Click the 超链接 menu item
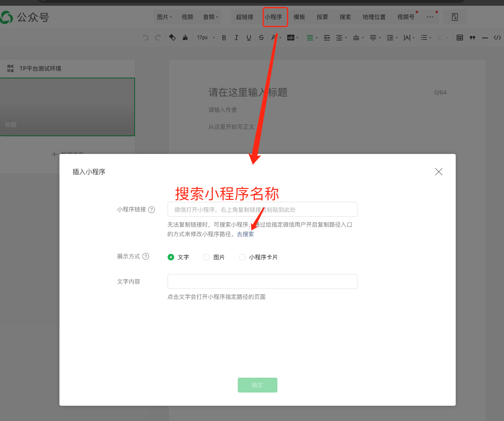Screen dimensions: 504x421 coord(244,17)
